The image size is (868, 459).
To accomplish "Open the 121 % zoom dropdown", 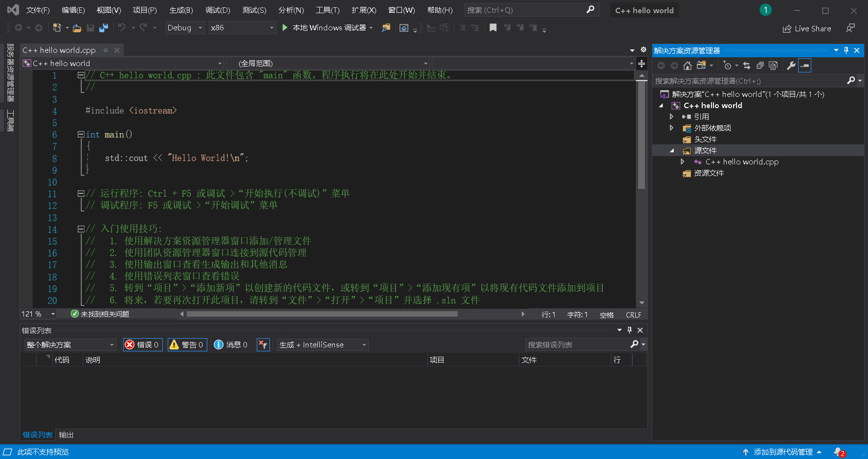I will [x=39, y=314].
